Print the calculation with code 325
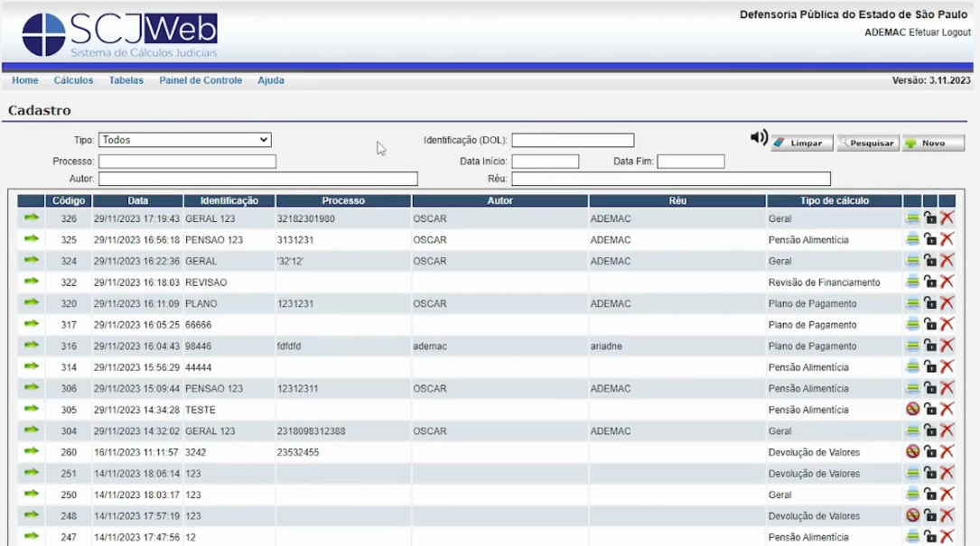This screenshot has width=980, height=546. click(x=912, y=239)
